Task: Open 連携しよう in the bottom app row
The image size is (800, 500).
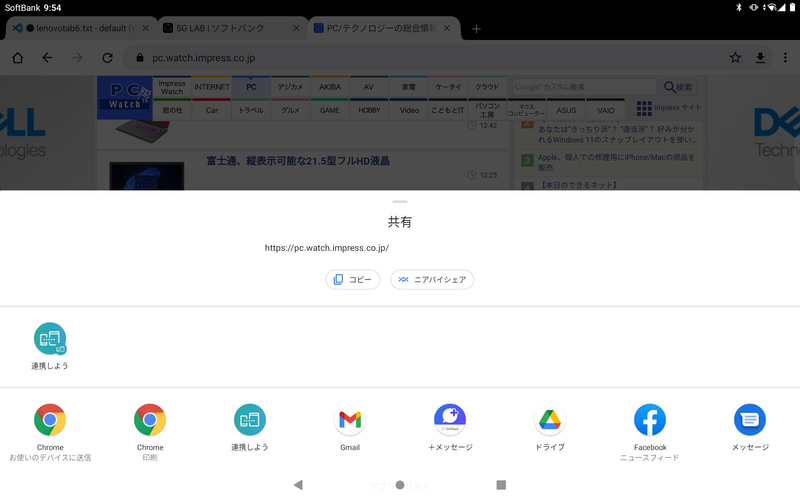Action: 250,419
